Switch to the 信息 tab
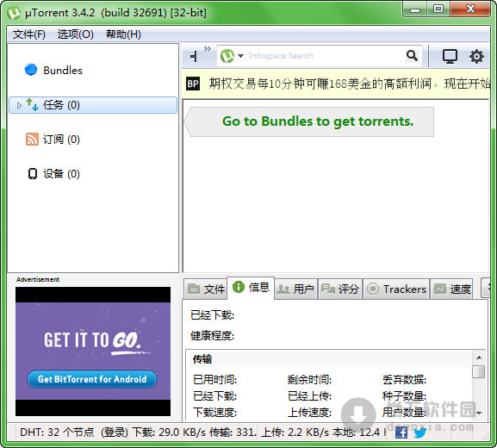This screenshot has width=497, height=448. (x=251, y=288)
